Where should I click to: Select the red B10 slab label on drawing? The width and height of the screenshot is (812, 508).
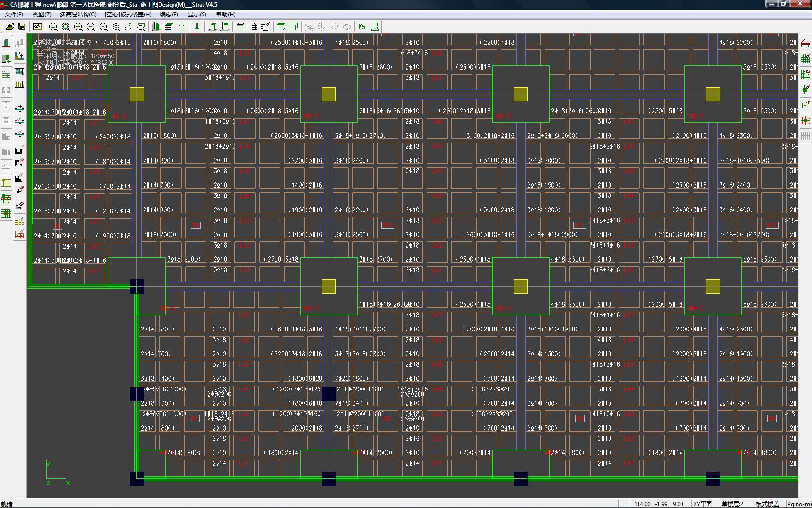click(388, 225)
